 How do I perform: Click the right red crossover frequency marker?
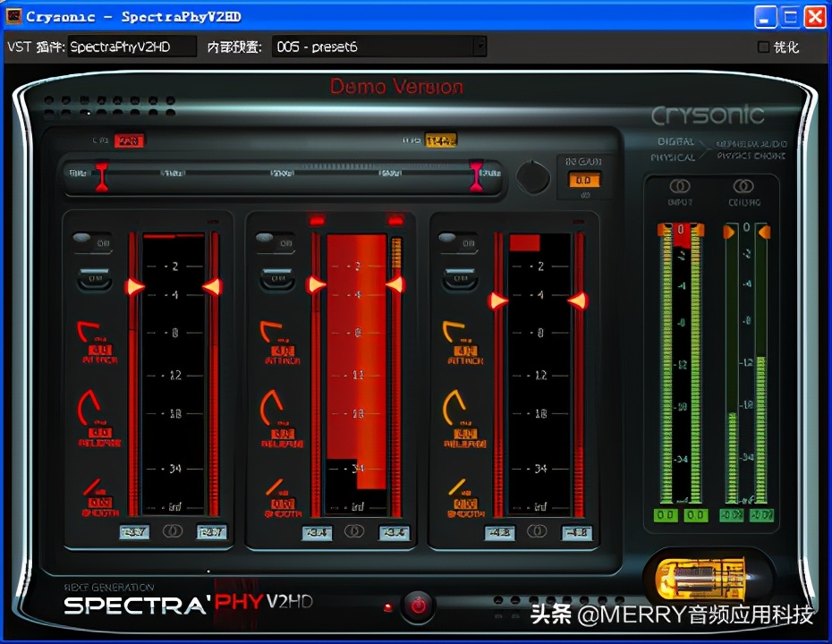[x=477, y=175]
